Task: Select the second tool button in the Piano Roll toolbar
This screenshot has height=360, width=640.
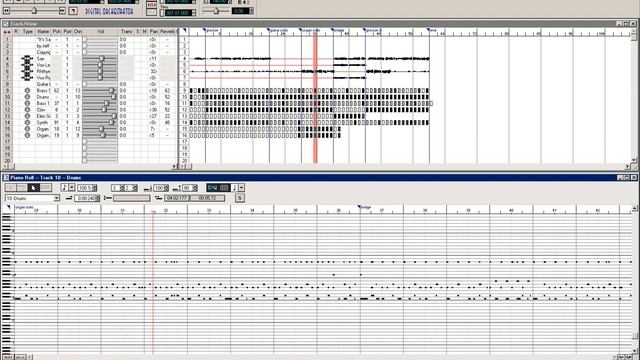Action: [x=22, y=188]
